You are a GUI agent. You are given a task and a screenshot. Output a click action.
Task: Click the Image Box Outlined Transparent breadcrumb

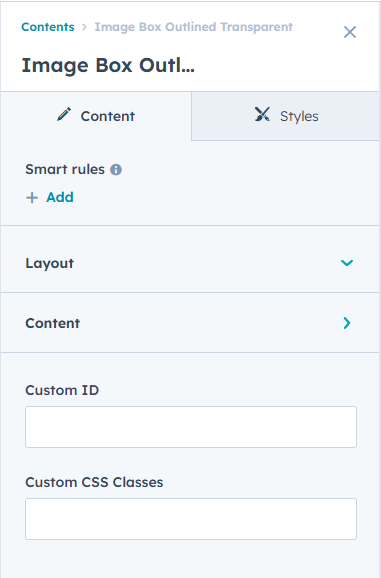pos(193,27)
